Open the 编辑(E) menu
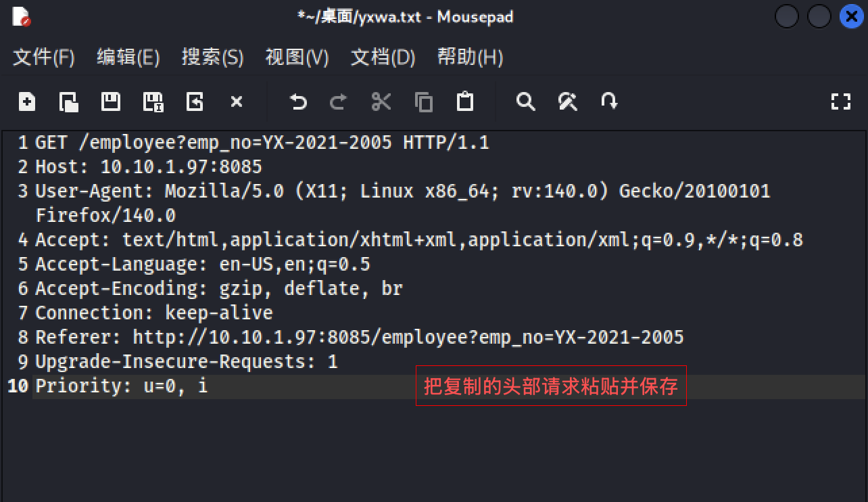Image resolution: width=868 pixels, height=502 pixels. [128, 58]
